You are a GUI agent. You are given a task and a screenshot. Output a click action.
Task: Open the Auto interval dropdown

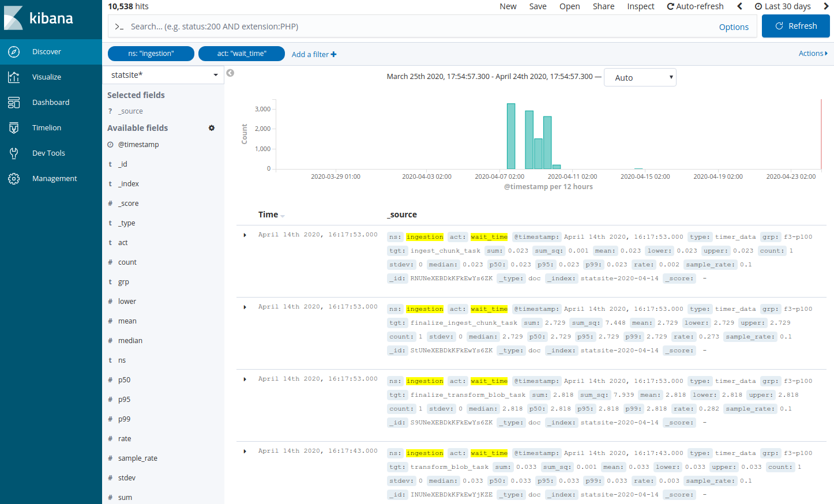point(640,78)
